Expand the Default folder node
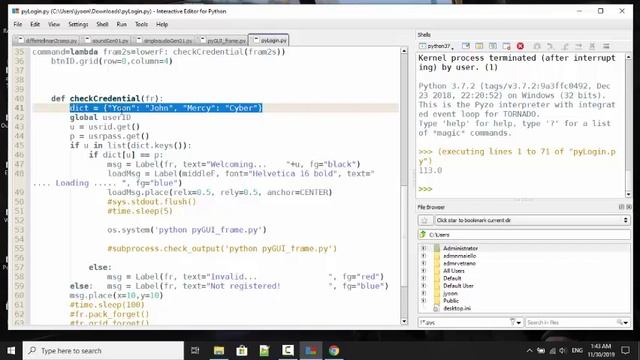Image resolution: width=640 pixels, height=360 pixels. pos(423,278)
